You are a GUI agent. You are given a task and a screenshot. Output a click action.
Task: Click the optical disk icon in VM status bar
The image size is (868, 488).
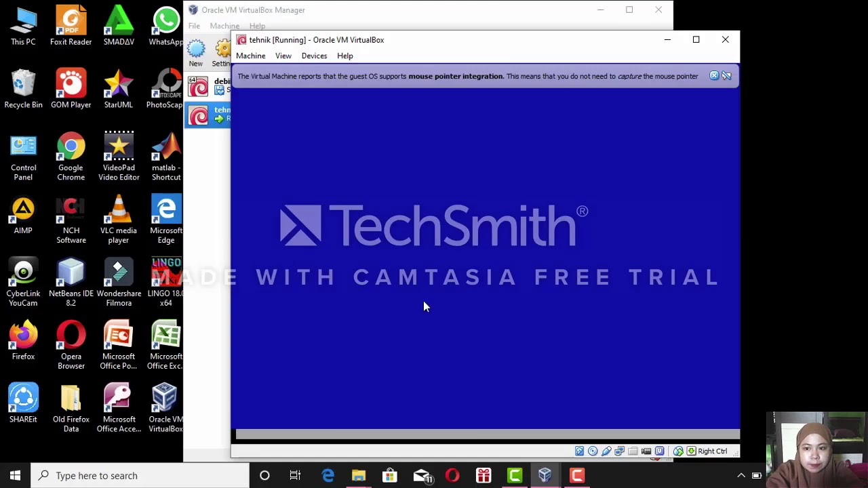[x=593, y=451]
